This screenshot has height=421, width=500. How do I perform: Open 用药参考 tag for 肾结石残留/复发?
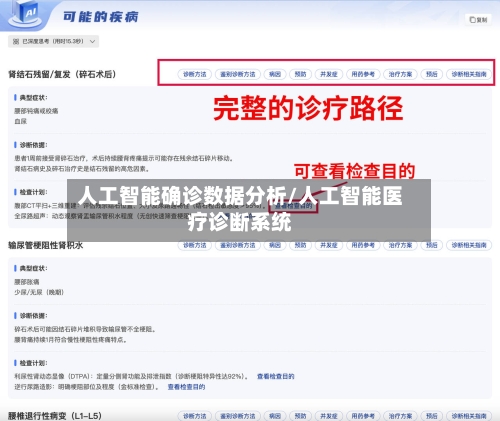click(363, 74)
